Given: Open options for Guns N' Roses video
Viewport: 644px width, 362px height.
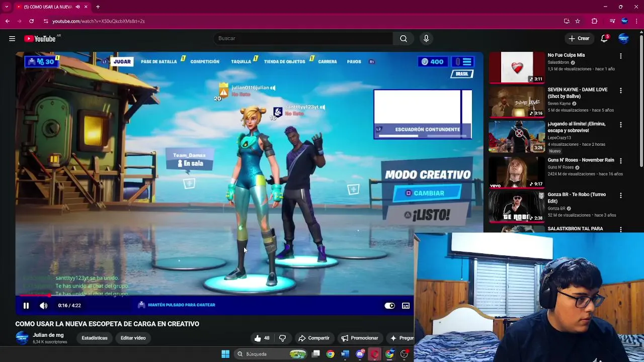Looking at the screenshot, I should [x=621, y=161].
